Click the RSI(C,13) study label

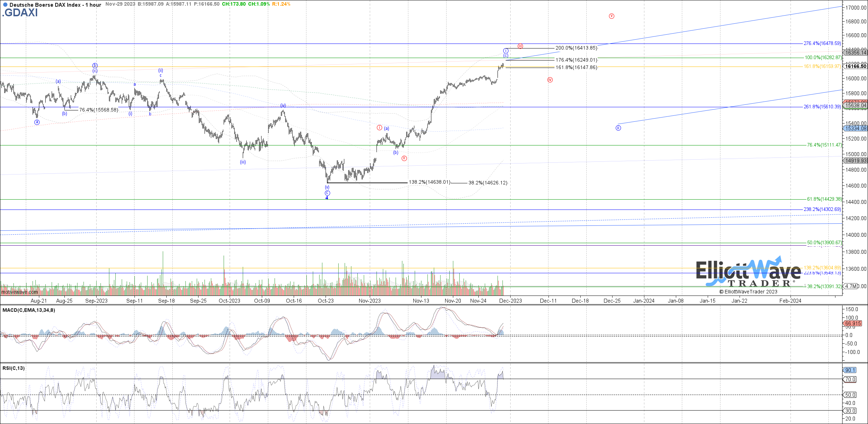[13, 368]
